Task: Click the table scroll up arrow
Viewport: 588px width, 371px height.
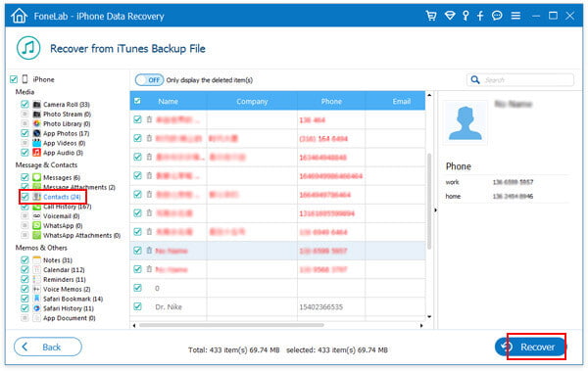Action: [429, 95]
